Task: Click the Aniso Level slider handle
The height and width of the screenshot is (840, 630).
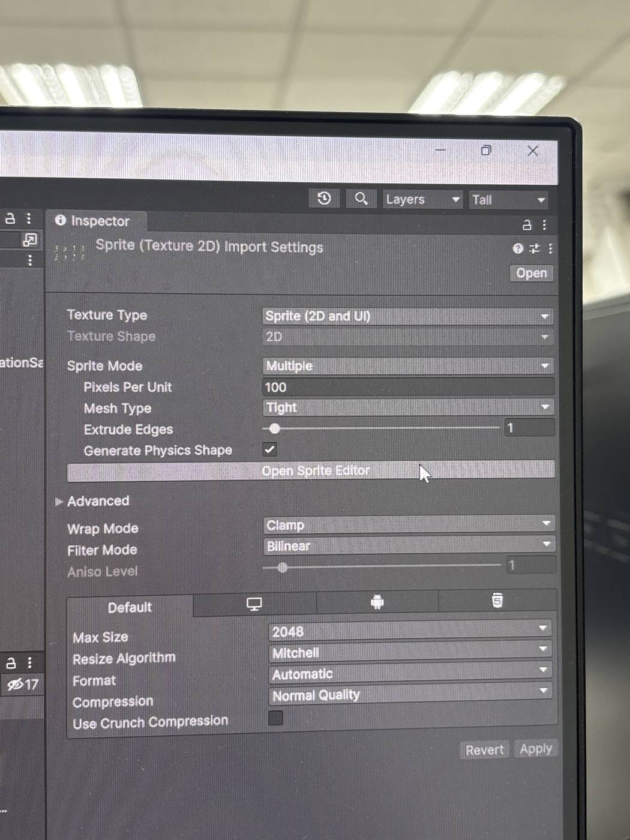Action: [x=282, y=567]
